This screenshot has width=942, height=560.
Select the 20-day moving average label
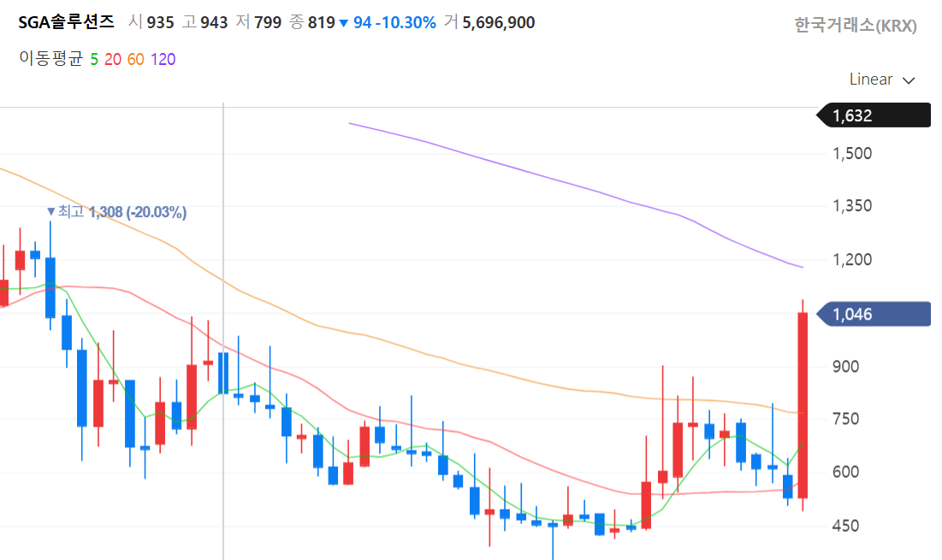click(x=113, y=60)
